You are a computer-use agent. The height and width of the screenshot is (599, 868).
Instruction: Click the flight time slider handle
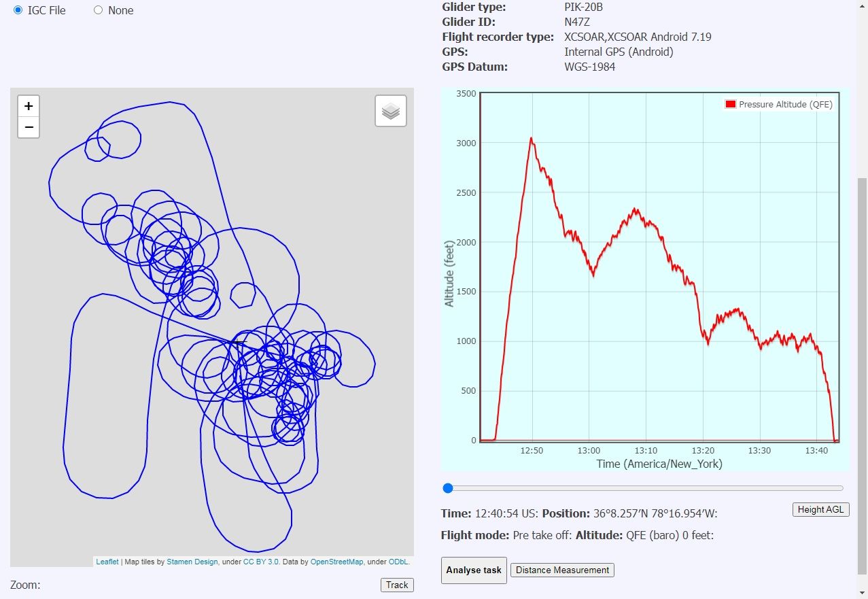tap(448, 488)
